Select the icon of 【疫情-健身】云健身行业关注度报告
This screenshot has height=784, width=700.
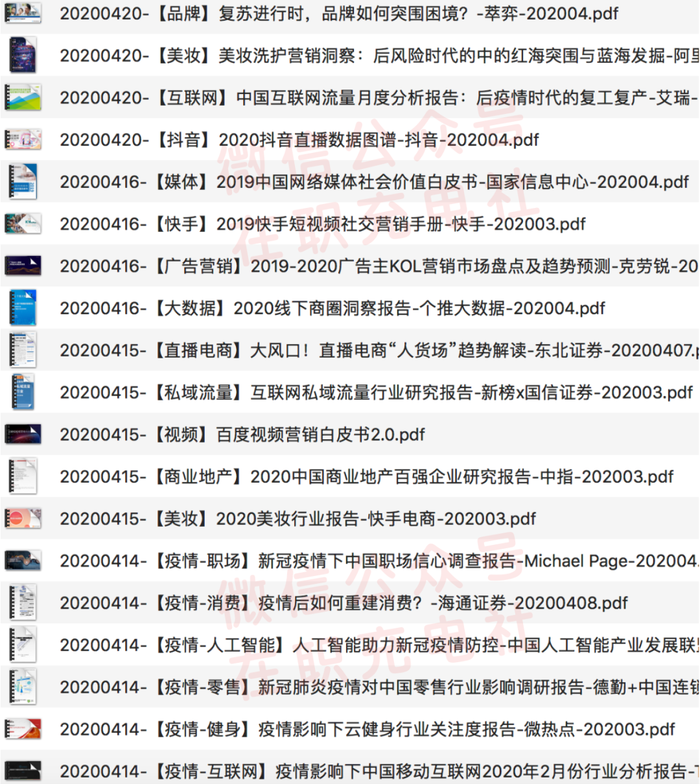pyautogui.click(x=23, y=729)
